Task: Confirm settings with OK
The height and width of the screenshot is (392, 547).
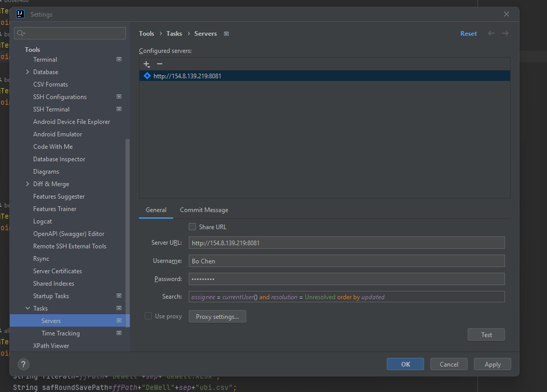Action: point(405,364)
